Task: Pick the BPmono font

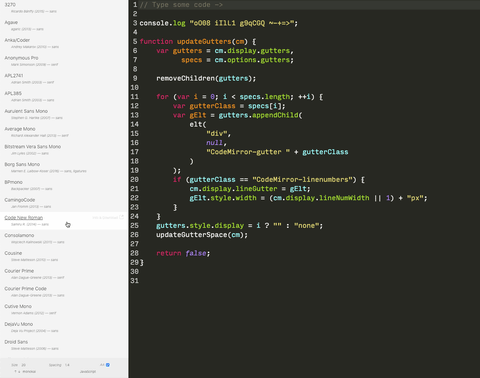Action: pyautogui.click(x=13, y=182)
